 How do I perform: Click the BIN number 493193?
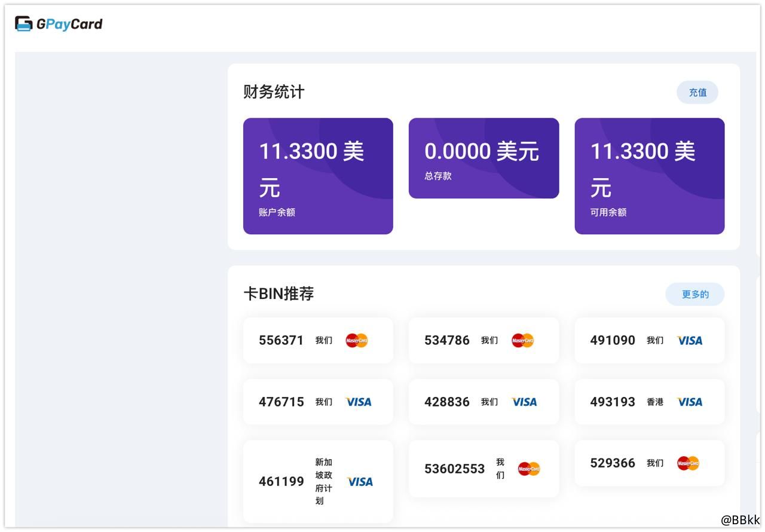613,402
